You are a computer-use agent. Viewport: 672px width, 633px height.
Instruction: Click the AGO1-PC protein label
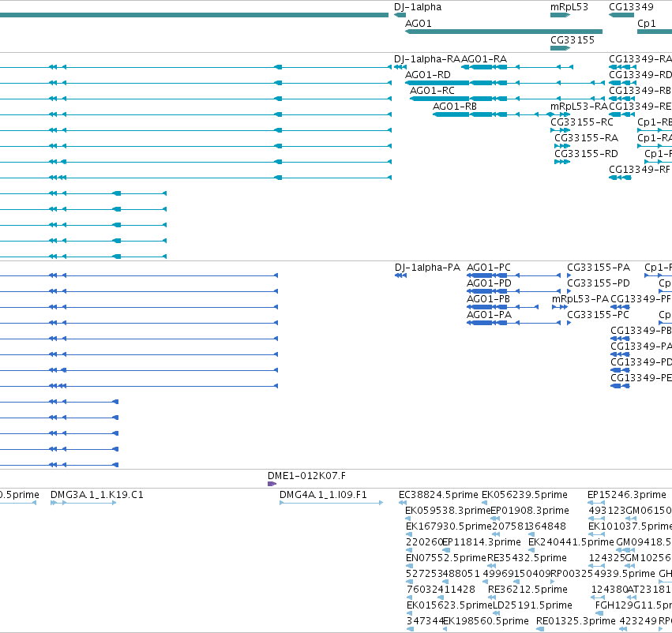coord(489,268)
